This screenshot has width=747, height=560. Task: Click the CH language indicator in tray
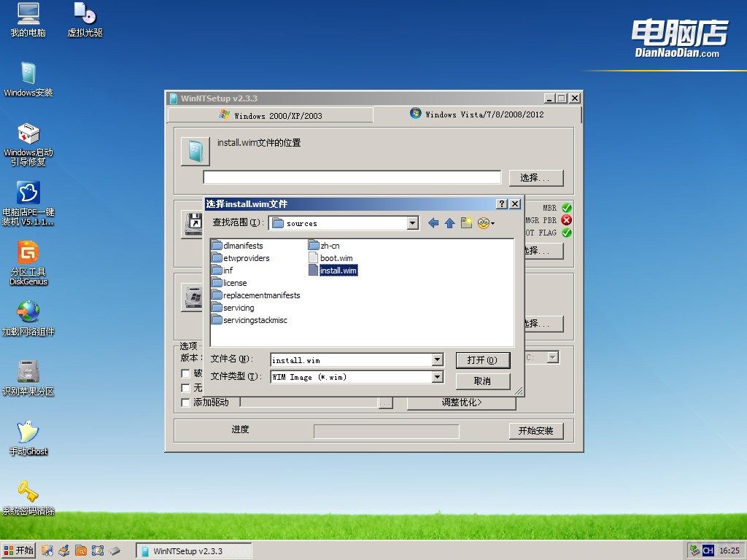pos(708,551)
